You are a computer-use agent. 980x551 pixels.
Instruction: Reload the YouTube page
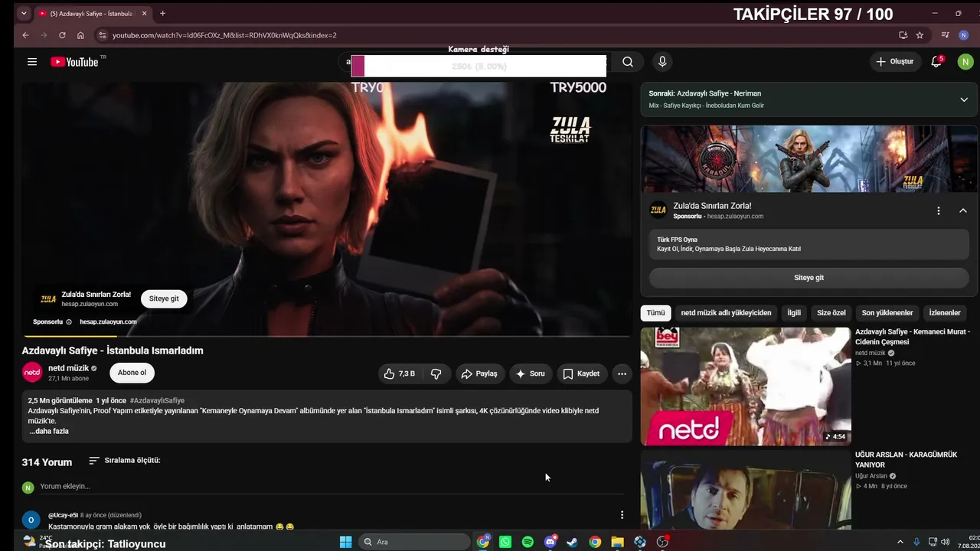click(x=62, y=35)
